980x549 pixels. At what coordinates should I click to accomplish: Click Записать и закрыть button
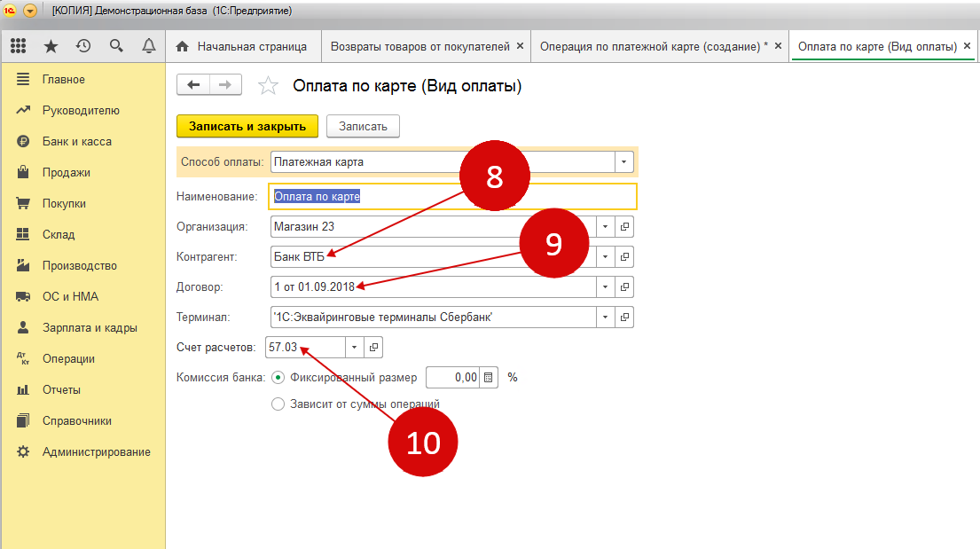coord(247,126)
